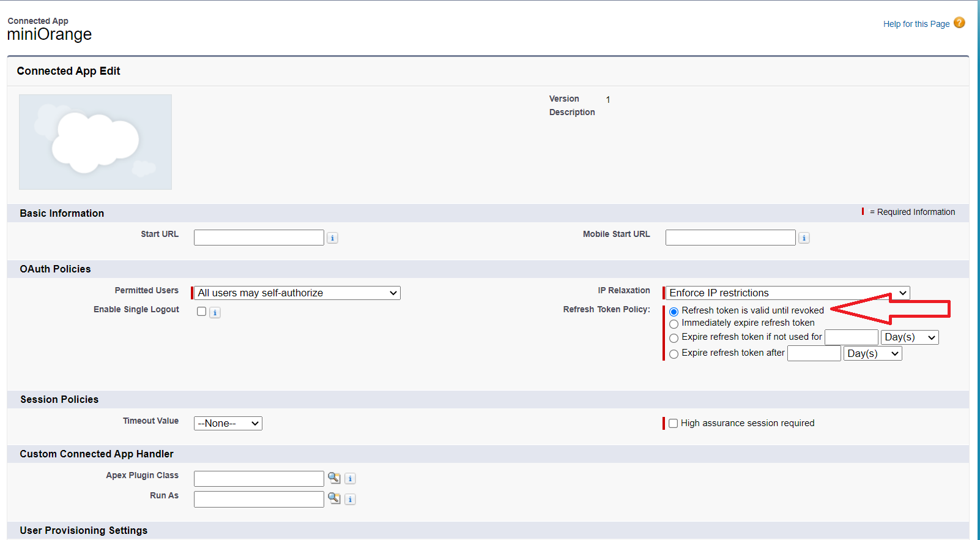
Task: Click the Basic Information section header
Action: point(62,213)
